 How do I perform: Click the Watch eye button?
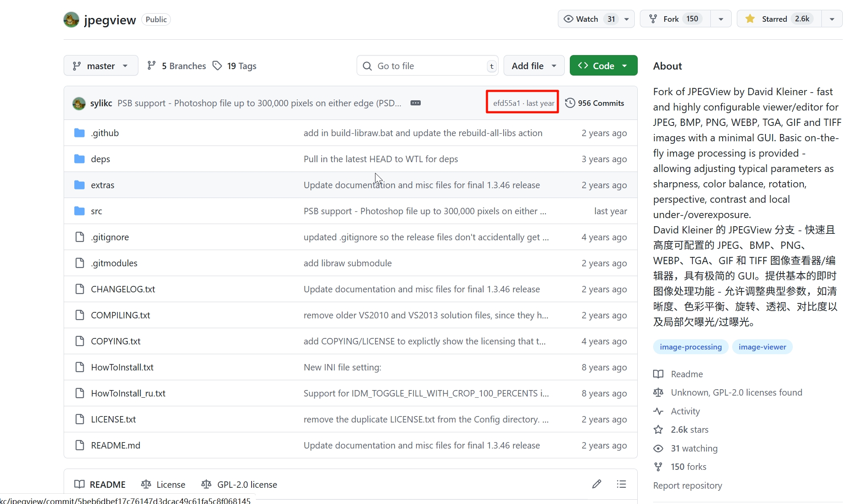581,19
